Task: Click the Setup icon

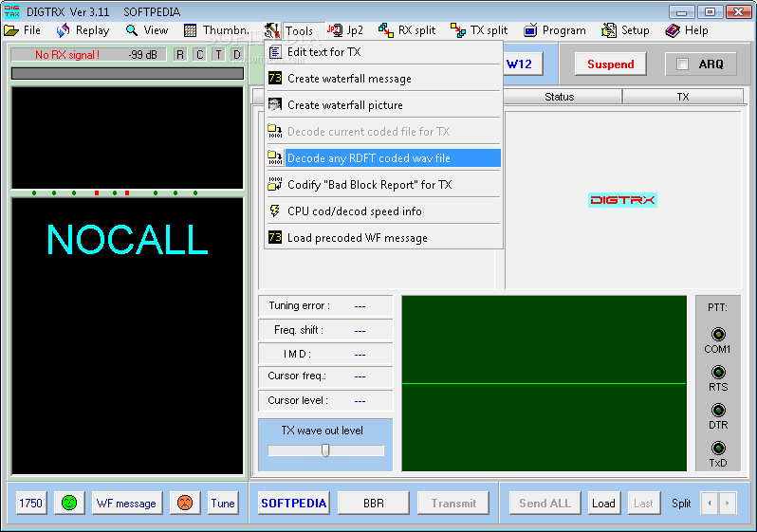Action: click(609, 30)
